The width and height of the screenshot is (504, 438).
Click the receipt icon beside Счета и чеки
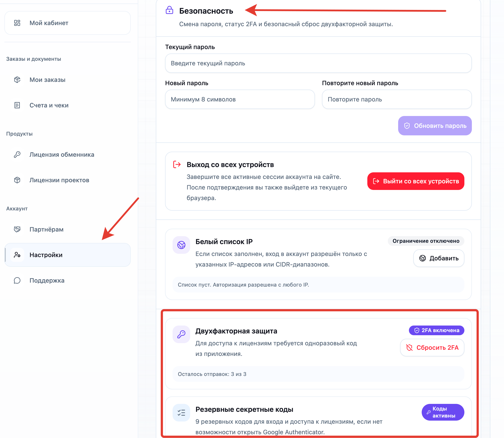(x=17, y=105)
